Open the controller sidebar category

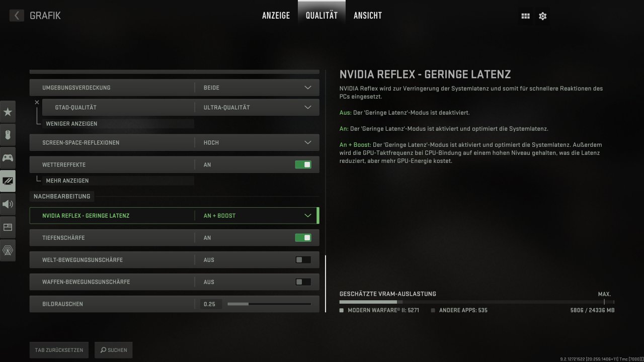[8, 158]
